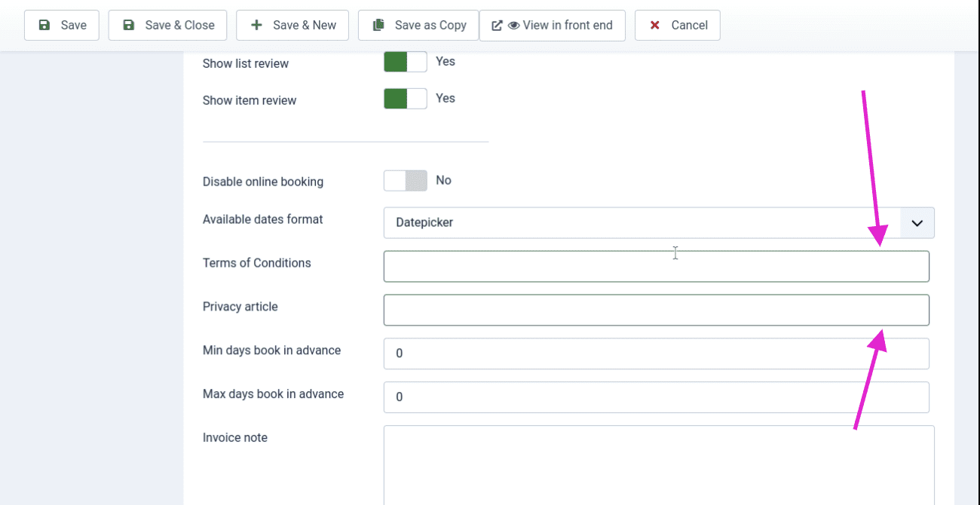The width and height of the screenshot is (980, 505).
Task: Click the disk icon on Save & Close
Action: coord(129,26)
